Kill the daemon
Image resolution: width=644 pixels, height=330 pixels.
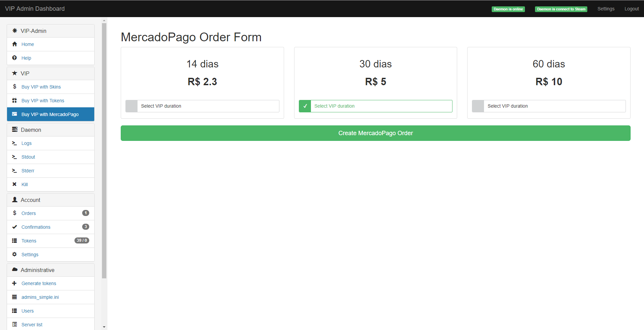51,184
